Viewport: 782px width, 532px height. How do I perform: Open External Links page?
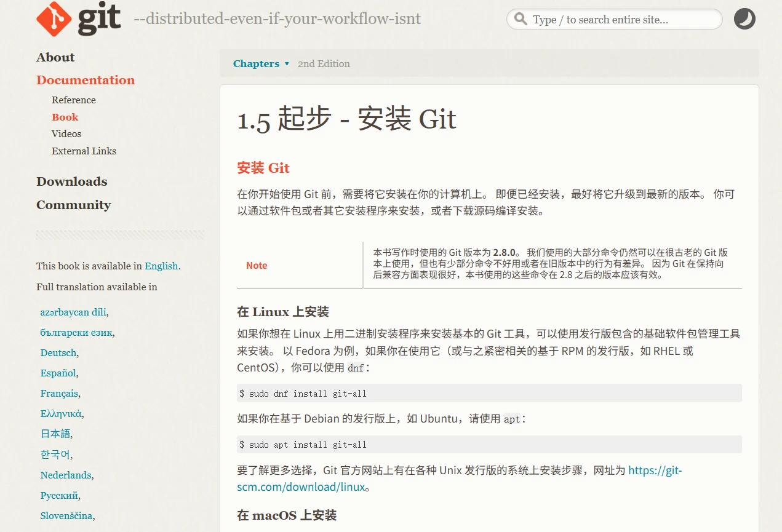click(x=84, y=151)
